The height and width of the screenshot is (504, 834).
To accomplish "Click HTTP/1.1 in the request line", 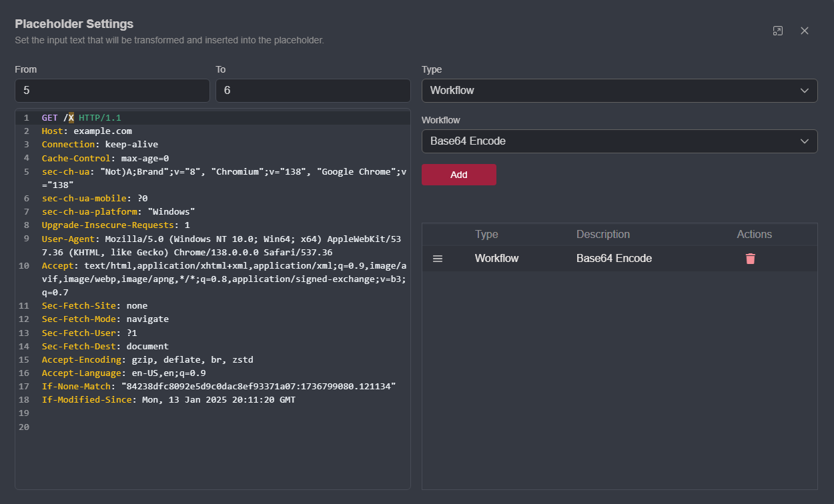I will (x=100, y=118).
